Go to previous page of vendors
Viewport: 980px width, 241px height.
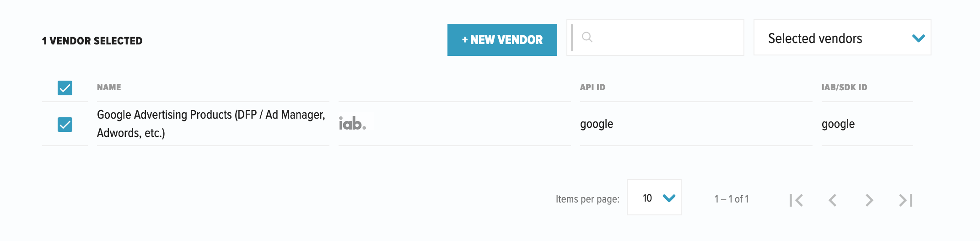click(x=833, y=200)
